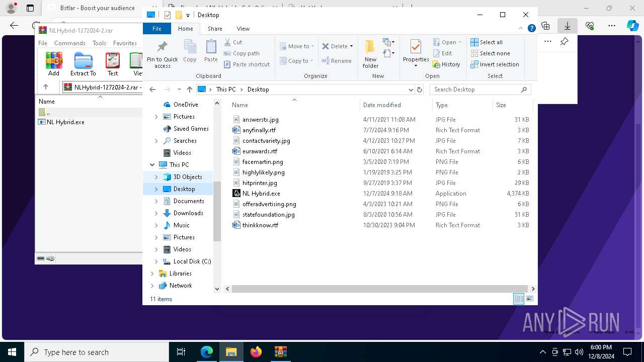
Task: Click the Properties checkmark icon
Action: coord(416,47)
